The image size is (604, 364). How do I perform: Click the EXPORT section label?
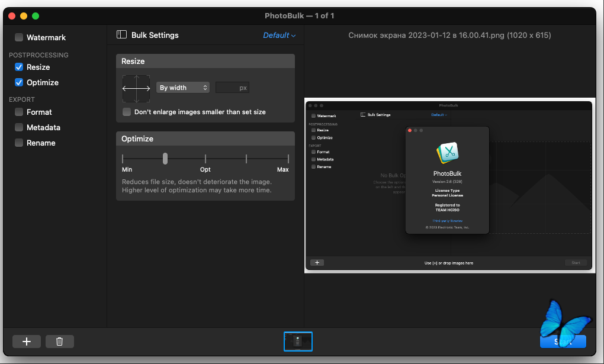tap(22, 99)
